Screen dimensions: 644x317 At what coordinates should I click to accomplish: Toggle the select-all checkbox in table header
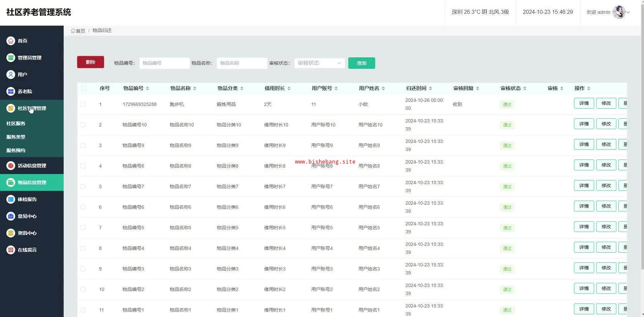(83, 88)
